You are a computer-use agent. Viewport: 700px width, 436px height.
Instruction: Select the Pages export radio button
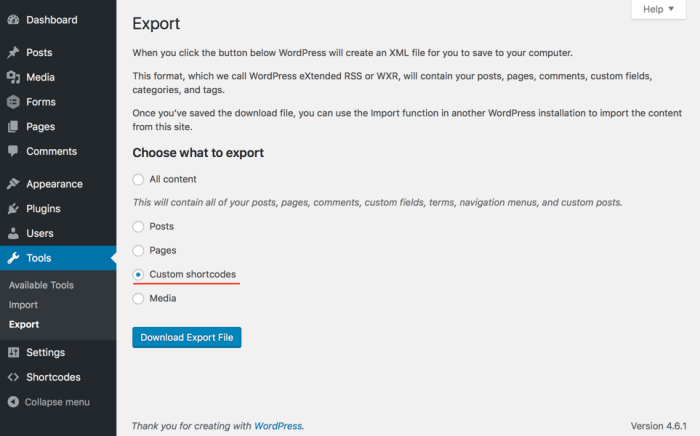tap(138, 251)
